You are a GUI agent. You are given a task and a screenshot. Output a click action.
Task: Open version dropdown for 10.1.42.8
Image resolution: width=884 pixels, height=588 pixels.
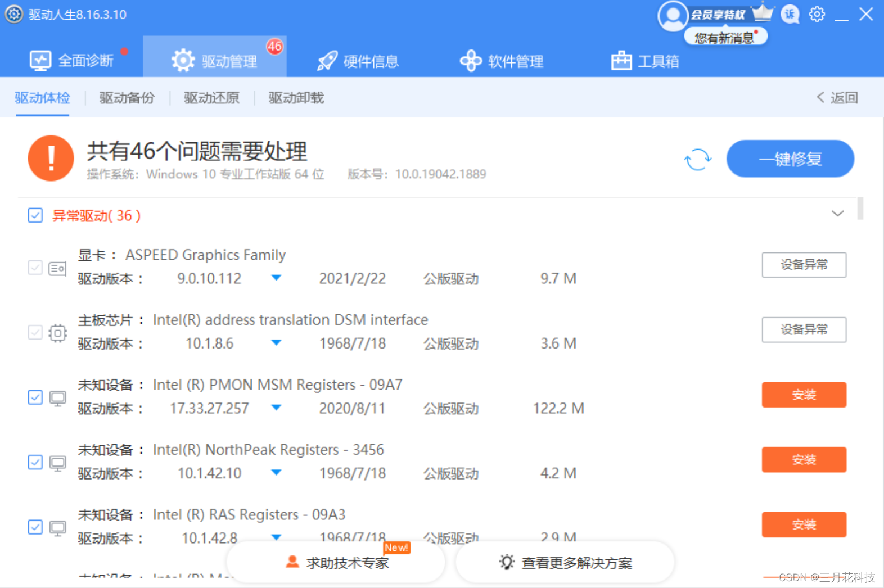tap(276, 537)
